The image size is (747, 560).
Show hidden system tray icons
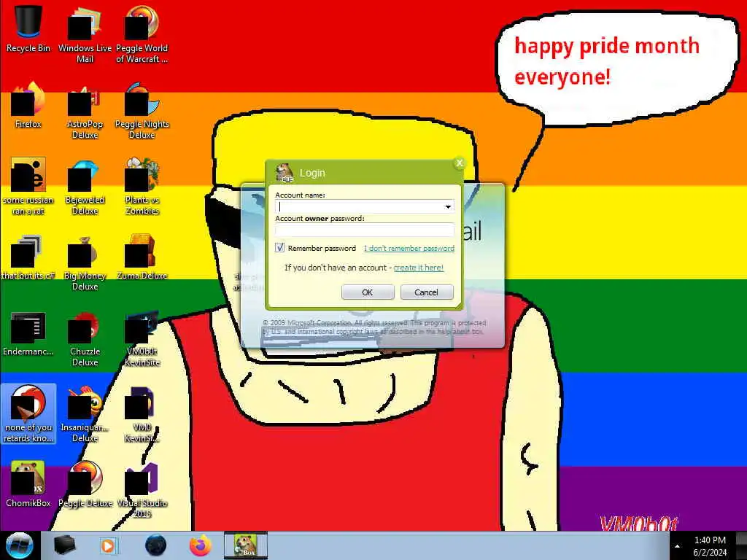677,546
